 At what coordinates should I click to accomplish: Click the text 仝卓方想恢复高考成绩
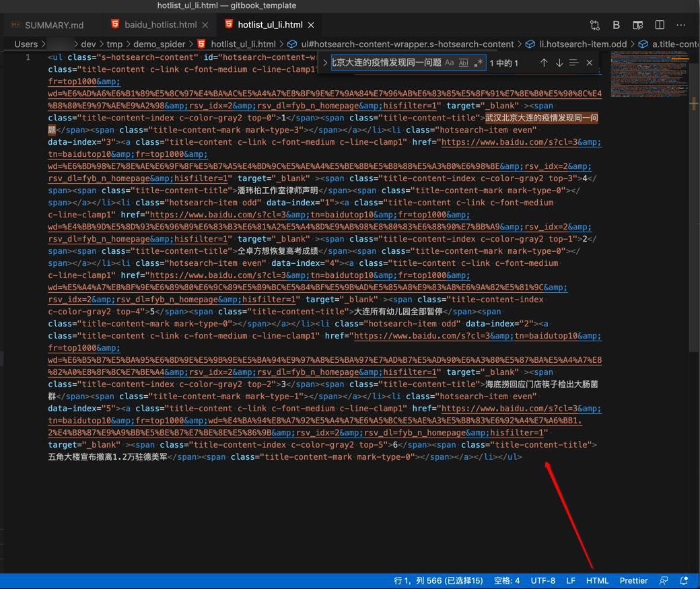click(x=277, y=251)
